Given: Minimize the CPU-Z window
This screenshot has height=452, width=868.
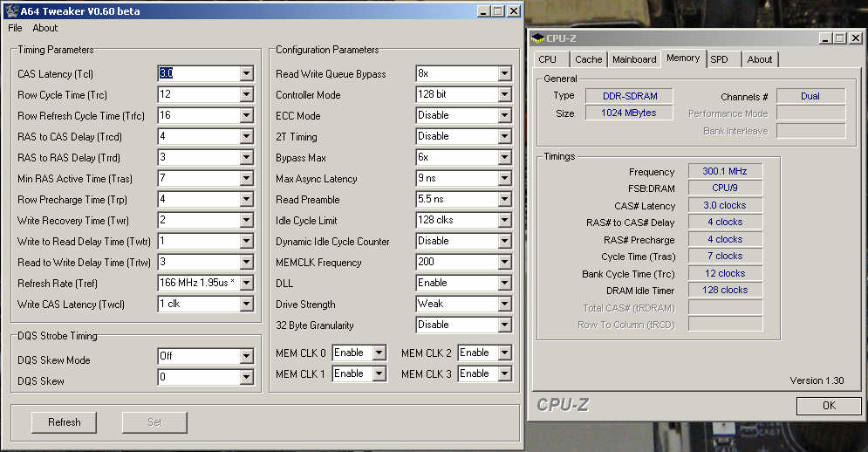Looking at the screenshot, I should pyautogui.click(x=826, y=38).
